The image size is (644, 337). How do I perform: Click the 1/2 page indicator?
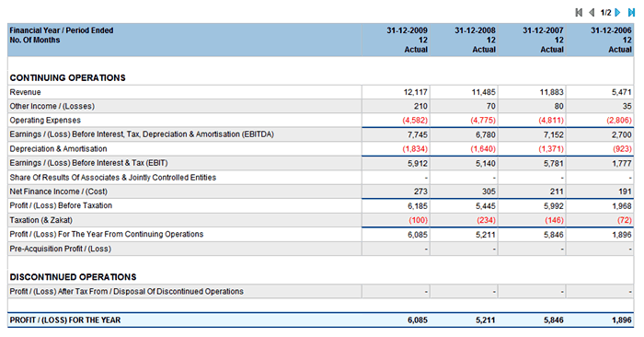click(605, 13)
